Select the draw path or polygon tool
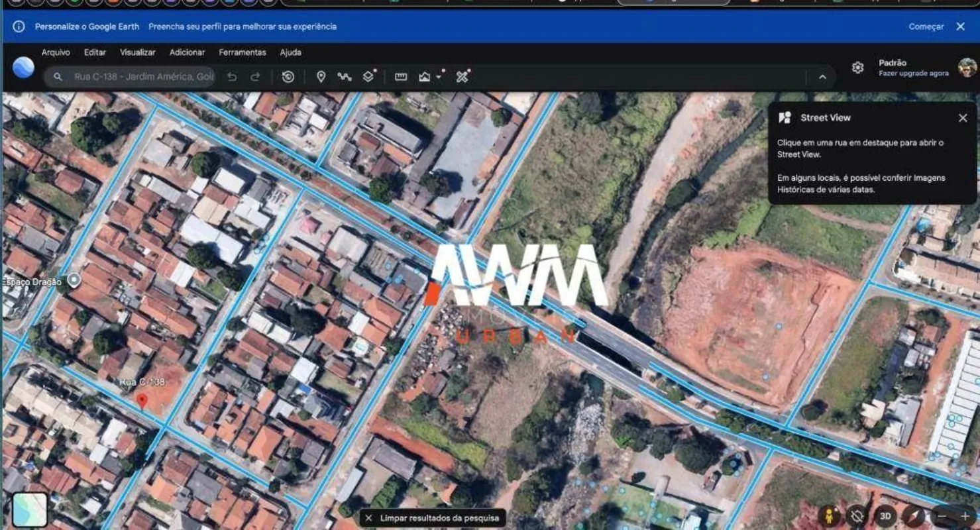The height and width of the screenshot is (530, 980). point(344,77)
